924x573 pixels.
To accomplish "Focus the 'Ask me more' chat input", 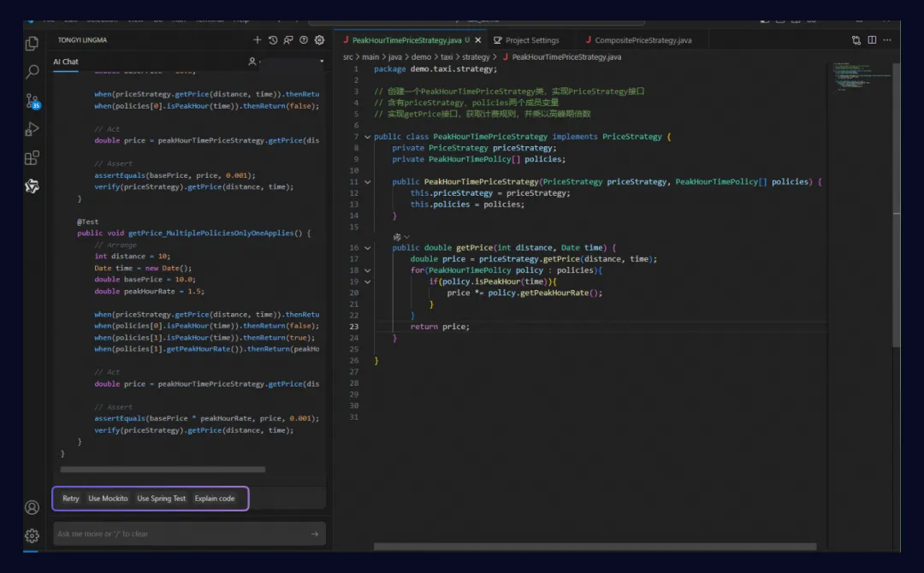I will coord(189,534).
